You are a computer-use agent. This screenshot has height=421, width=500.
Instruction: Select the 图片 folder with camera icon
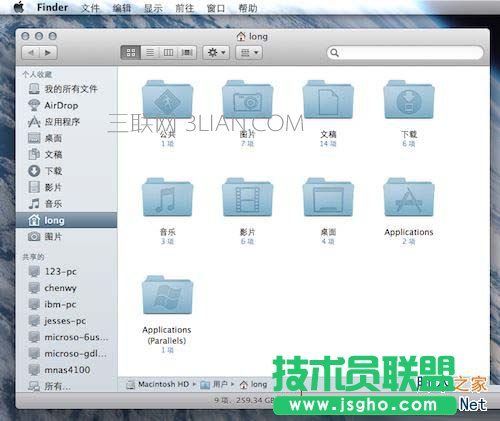coord(248,100)
